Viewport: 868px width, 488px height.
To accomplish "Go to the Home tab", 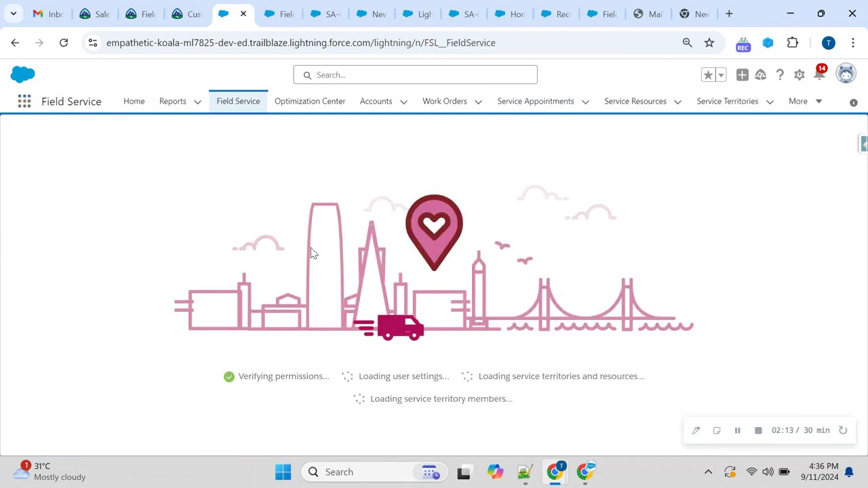I will 134,101.
